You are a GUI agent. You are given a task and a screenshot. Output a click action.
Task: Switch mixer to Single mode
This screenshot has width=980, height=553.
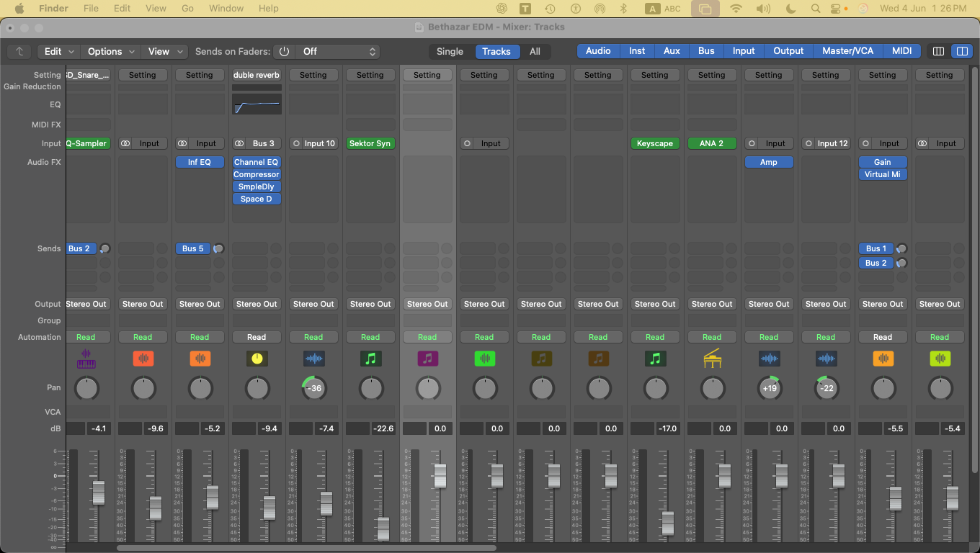click(450, 51)
